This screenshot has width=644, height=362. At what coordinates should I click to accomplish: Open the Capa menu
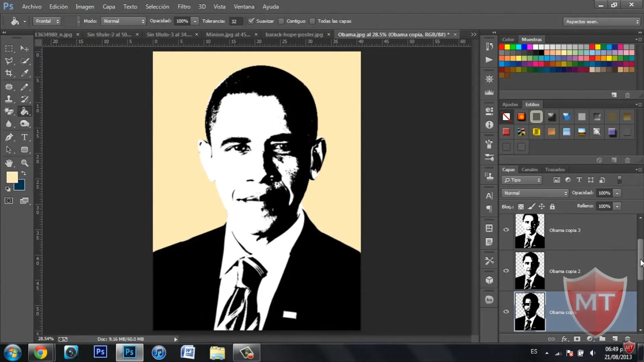click(x=109, y=6)
